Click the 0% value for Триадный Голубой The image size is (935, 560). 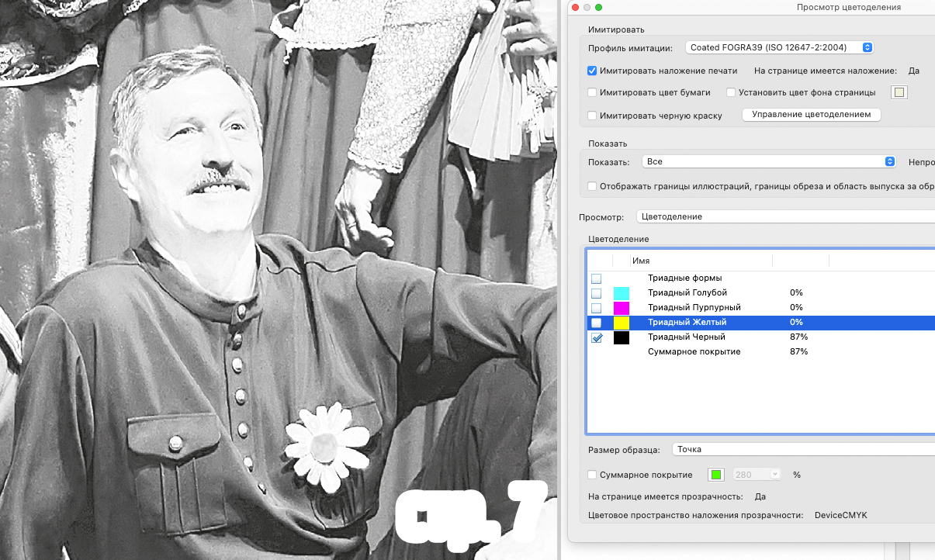tap(796, 292)
